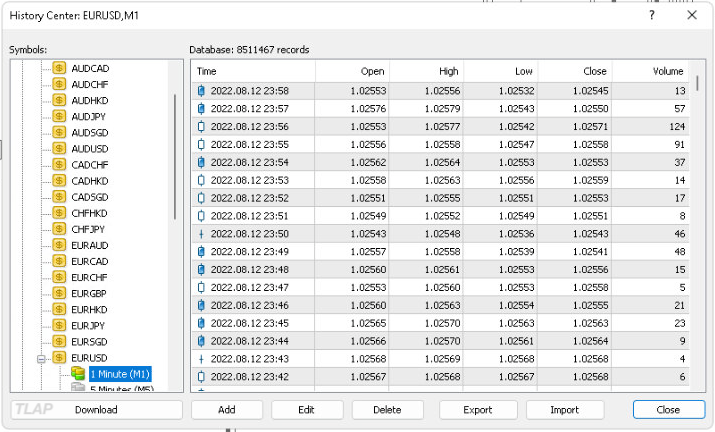Screen dimensions: 715x432
Task: Select the 2022.08.12 23:47 record
Action: [x=440, y=287]
